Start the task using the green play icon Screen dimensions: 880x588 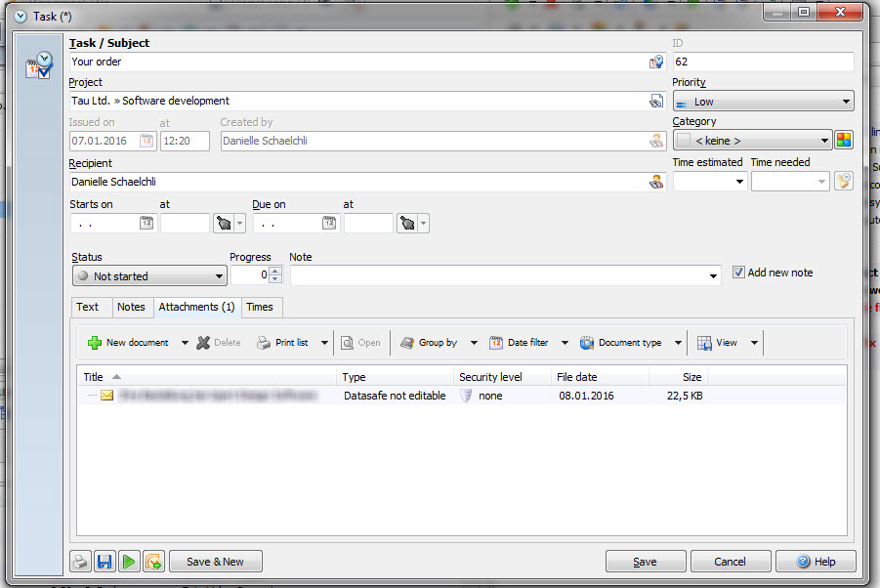pos(129,561)
